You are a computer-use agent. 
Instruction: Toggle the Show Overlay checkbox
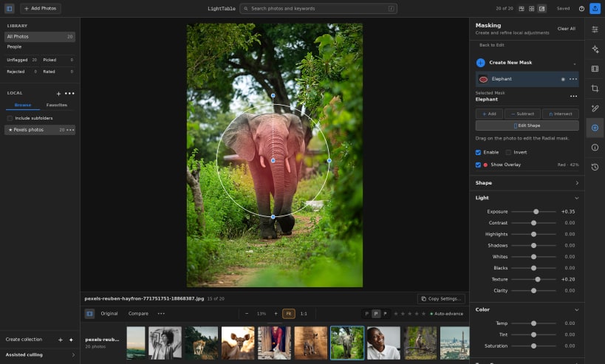[478, 165]
